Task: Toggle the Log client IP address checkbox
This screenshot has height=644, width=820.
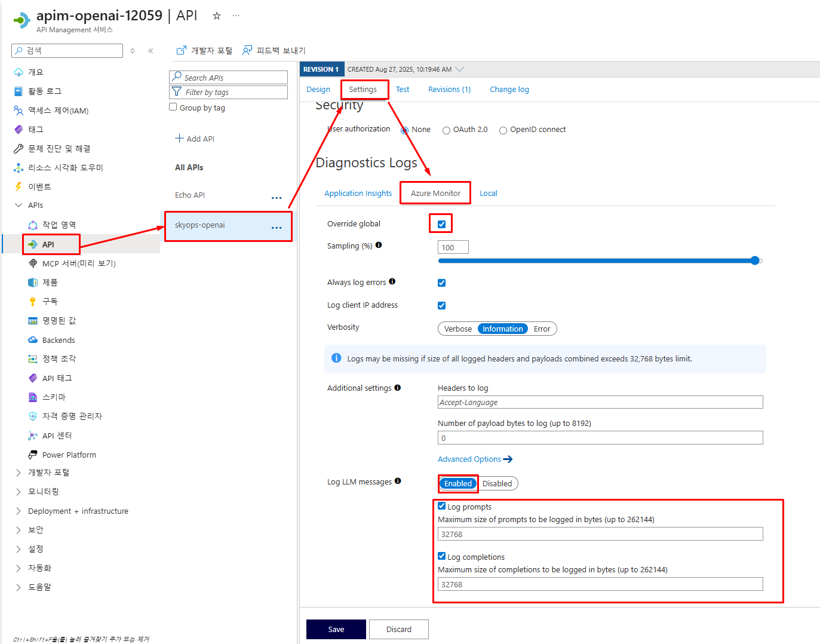Action: 442,306
